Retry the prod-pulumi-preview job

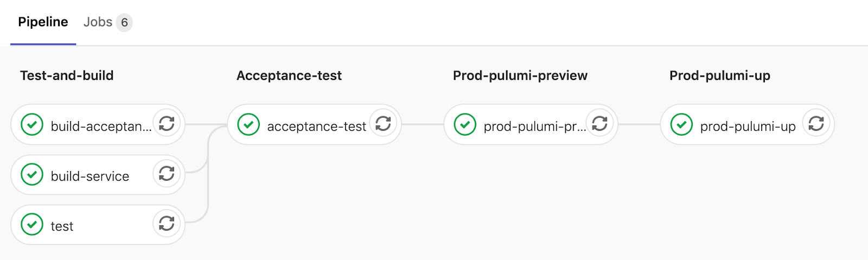pyautogui.click(x=599, y=124)
